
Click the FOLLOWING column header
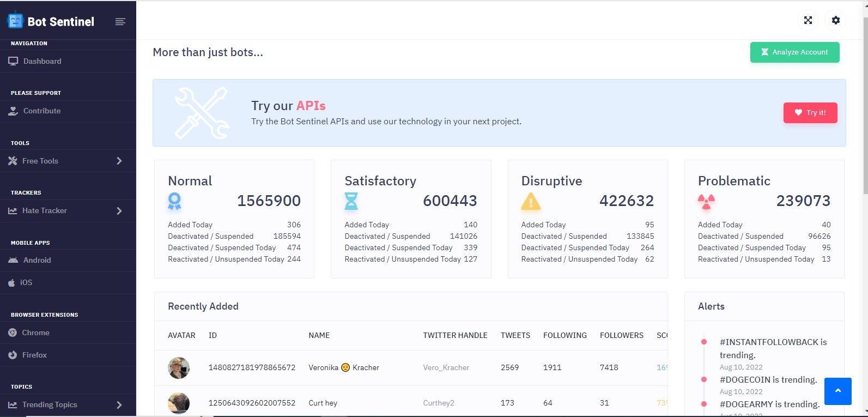click(x=565, y=335)
